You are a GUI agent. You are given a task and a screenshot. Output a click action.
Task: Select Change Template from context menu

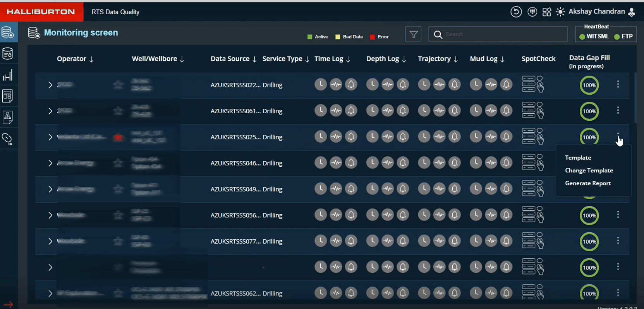coord(589,171)
